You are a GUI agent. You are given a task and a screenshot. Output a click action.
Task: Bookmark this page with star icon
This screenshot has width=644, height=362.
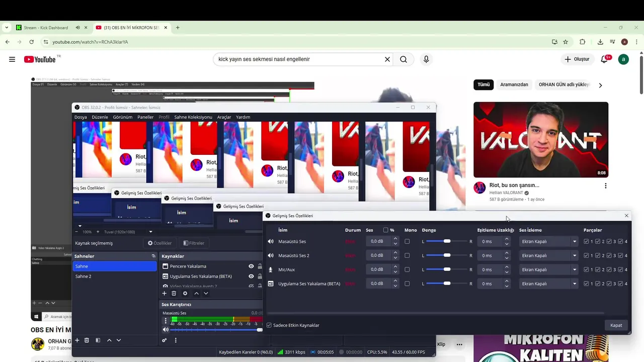coord(566,42)
